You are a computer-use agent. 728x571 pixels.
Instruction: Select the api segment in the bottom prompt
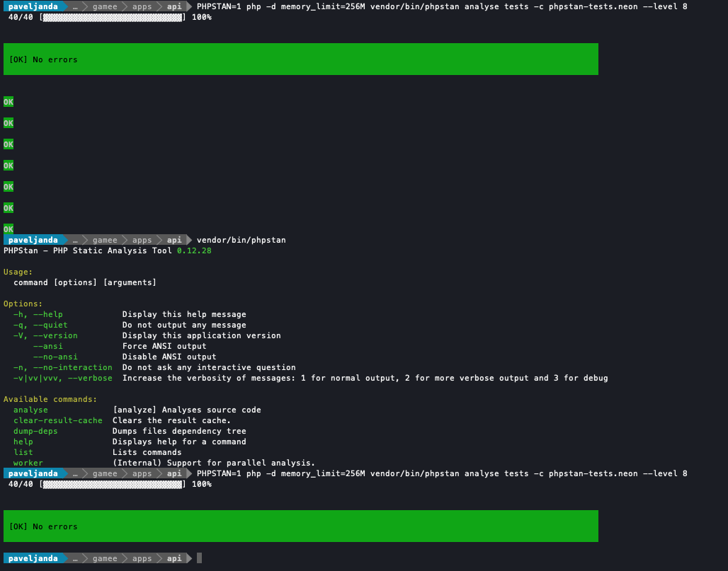pos(174,558)
